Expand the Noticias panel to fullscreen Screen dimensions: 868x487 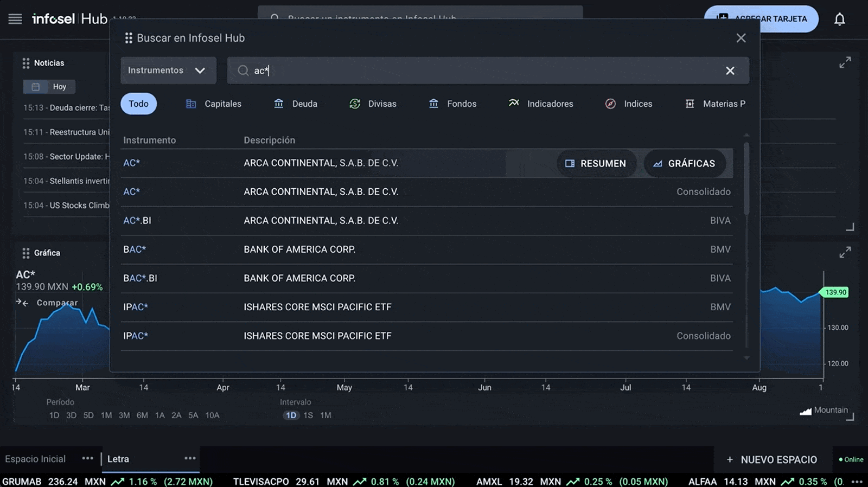(845, 63)
